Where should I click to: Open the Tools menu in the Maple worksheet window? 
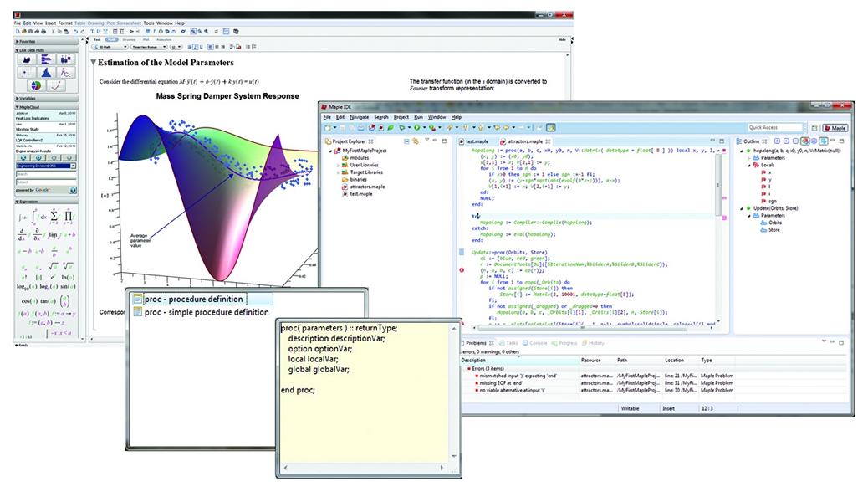click(149, 23)
